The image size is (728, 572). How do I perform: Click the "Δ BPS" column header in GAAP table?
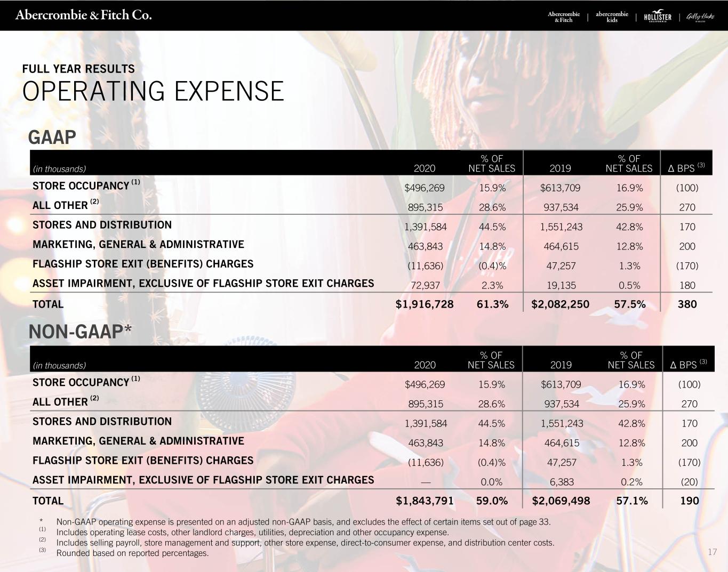click(686, 167)
